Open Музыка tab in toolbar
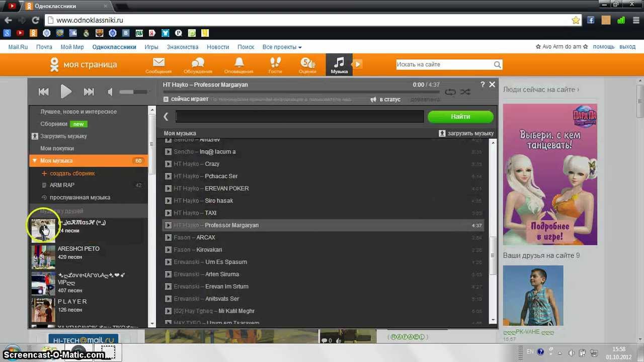The height and width of the screenshot is (362, 644). tap(339, 65)
